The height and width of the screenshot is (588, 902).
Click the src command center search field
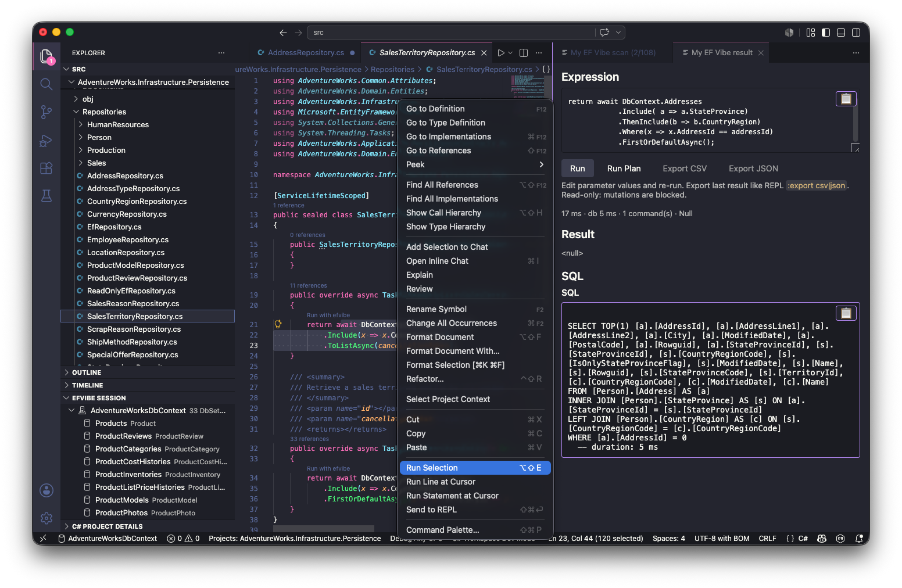click(451, 33)
